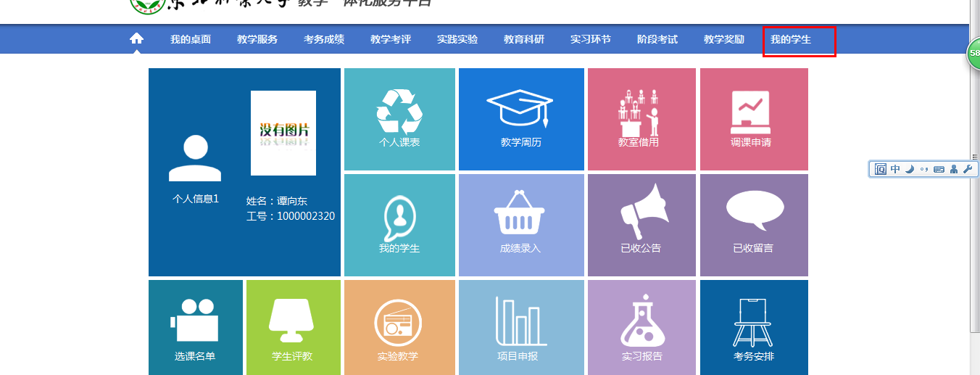Click the home icon in navigation bar
Screen dimensions: 980x375
[x=136, y=39]
